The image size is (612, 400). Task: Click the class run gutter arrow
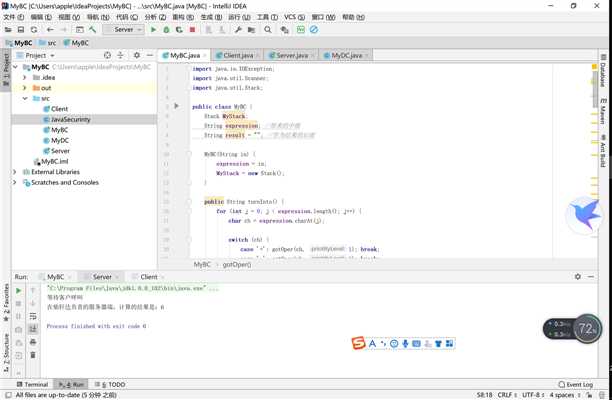(176, 106)
